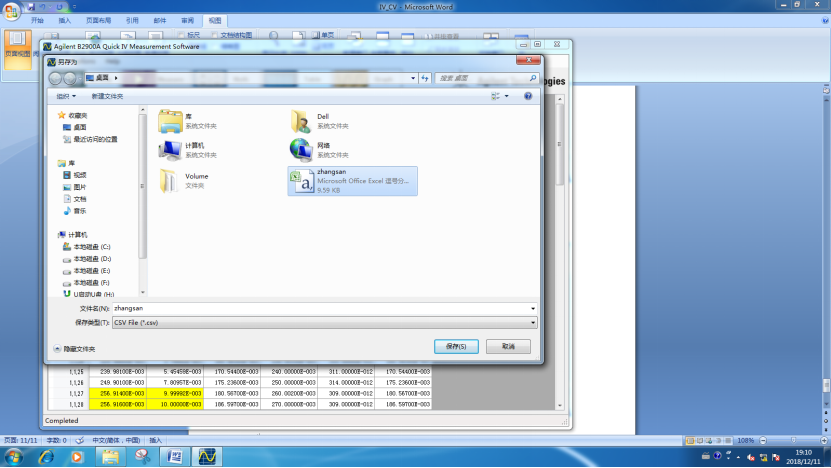This screenshot has width=831, height=468.
Task: Click the Word zoom slider handle
Action: pyautogui.click(x=793, y=440)
